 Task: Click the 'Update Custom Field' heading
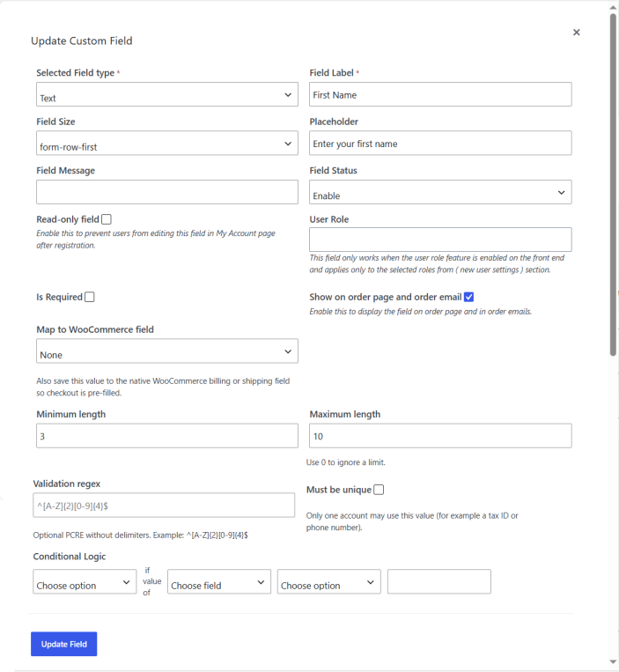[81, 41]
